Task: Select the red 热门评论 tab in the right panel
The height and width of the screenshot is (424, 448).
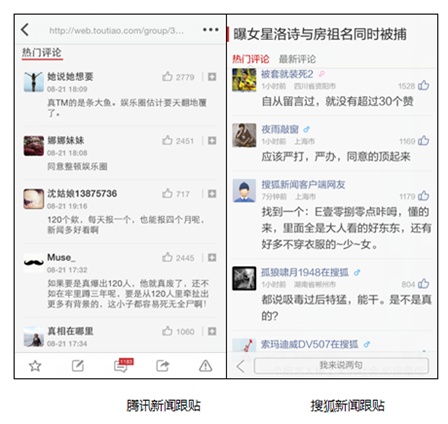Action: [x=251, y=59]
